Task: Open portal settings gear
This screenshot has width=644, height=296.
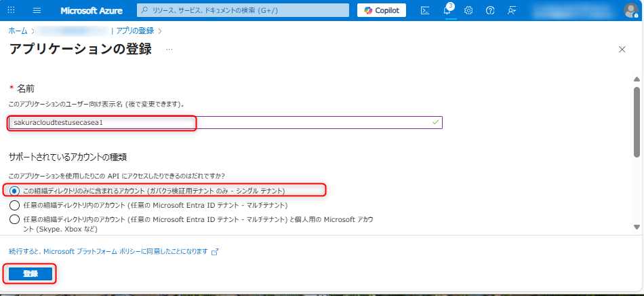Action: tap(468, 11)
